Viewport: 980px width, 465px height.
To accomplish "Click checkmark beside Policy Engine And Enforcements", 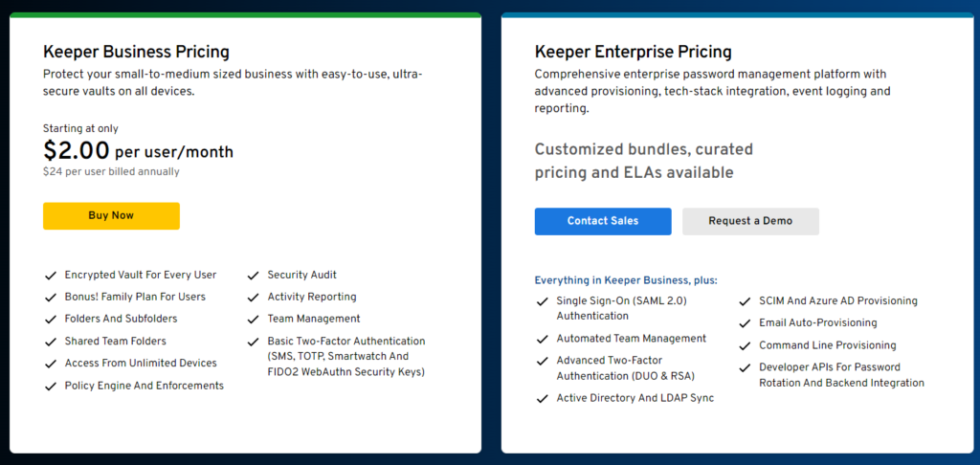I will click(x=51, y=387).
